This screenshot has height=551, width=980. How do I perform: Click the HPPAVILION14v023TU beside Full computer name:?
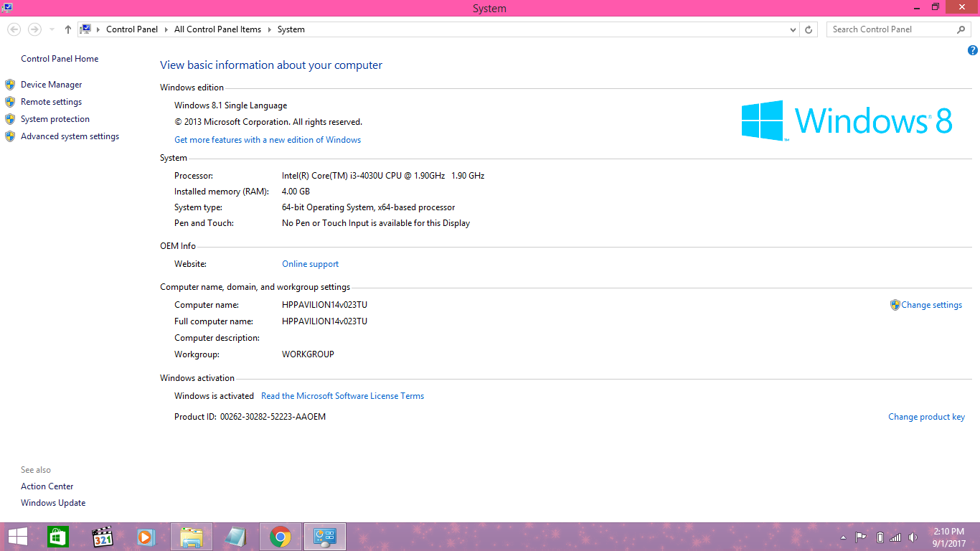(x=325, y=321)
